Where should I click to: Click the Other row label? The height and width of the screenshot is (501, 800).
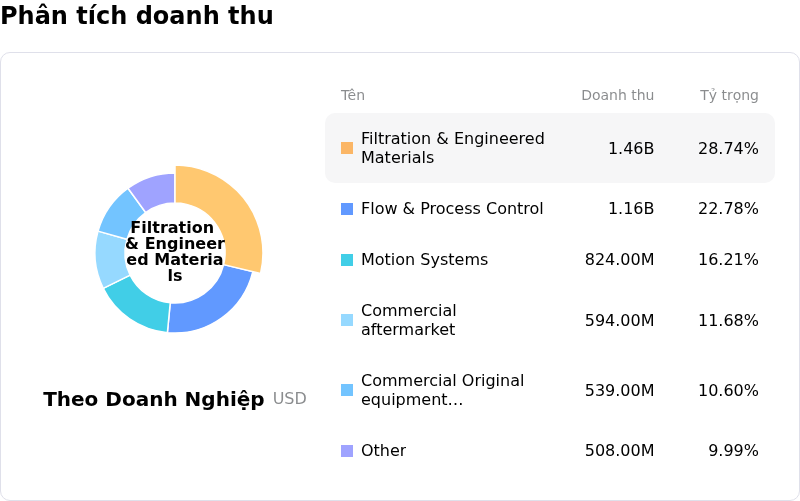pos(383,451)
